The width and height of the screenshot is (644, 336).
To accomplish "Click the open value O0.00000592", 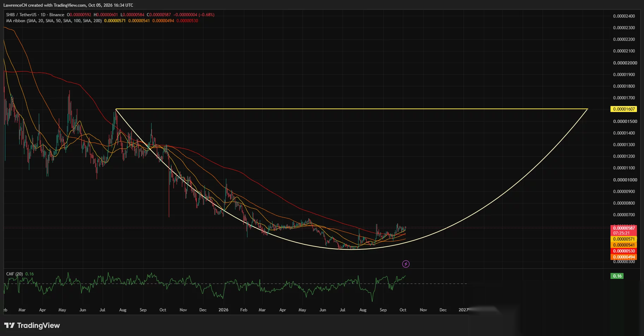I will point(79,15).
